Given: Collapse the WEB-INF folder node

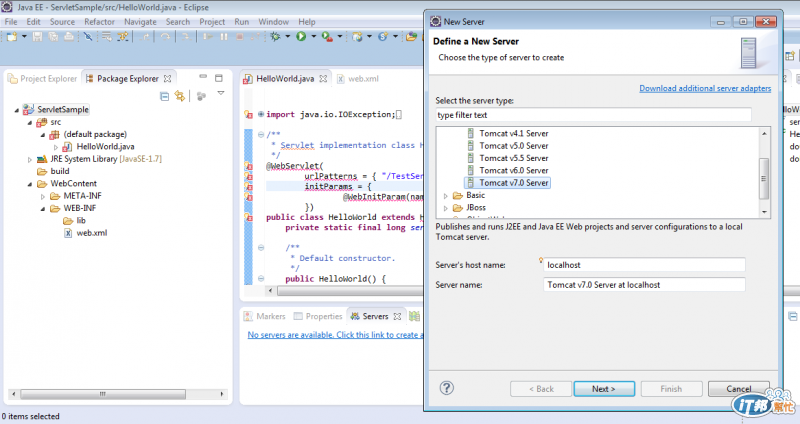Looking at the screenshot, I should 43,209.
